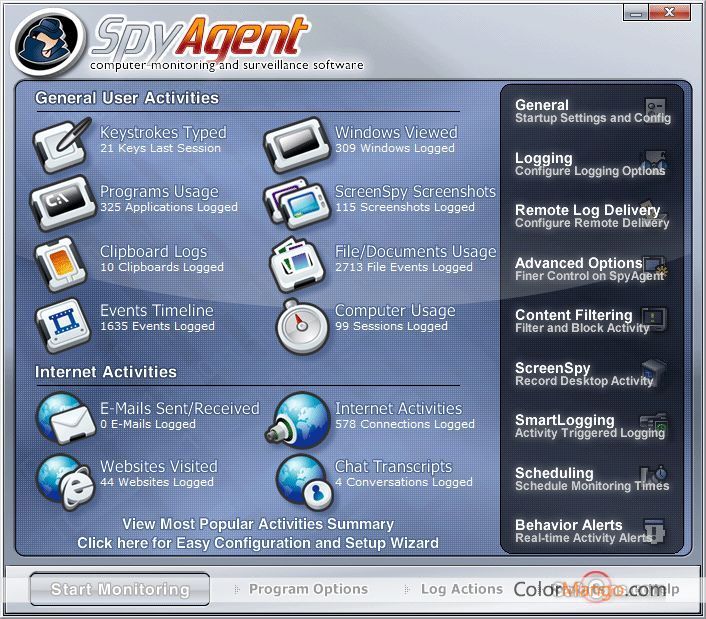Open Keystrokes Typed log text
Screen dimensions: 706x619
(x=163, y=139)
